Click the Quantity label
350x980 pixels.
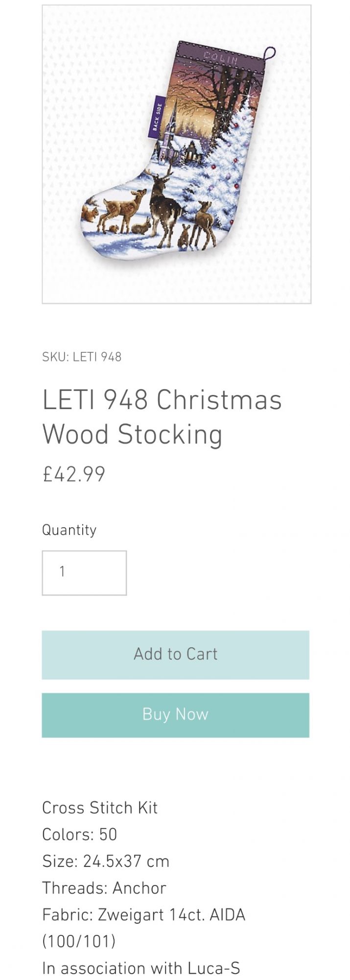pyautogui.click(x=69, y=530)
